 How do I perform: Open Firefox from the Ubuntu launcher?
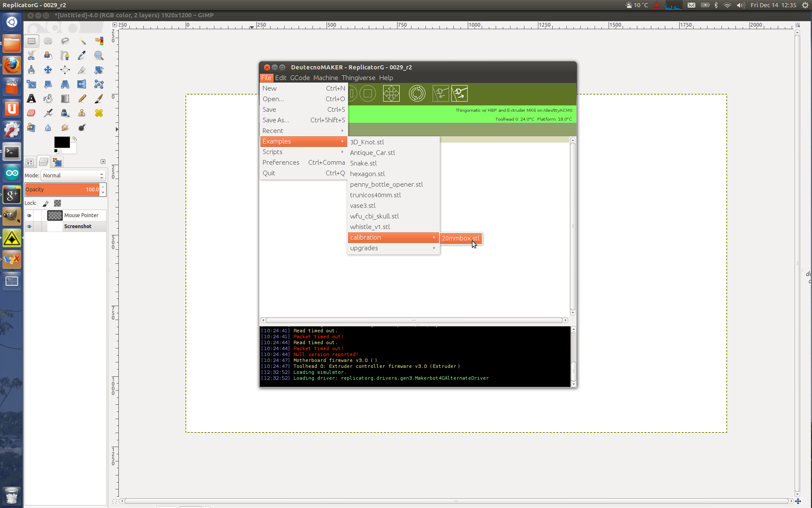pyautogui.click(x=11, y=65)
